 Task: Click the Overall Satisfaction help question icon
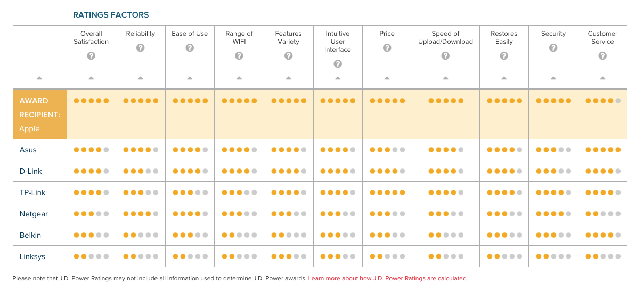coord(91,56)
